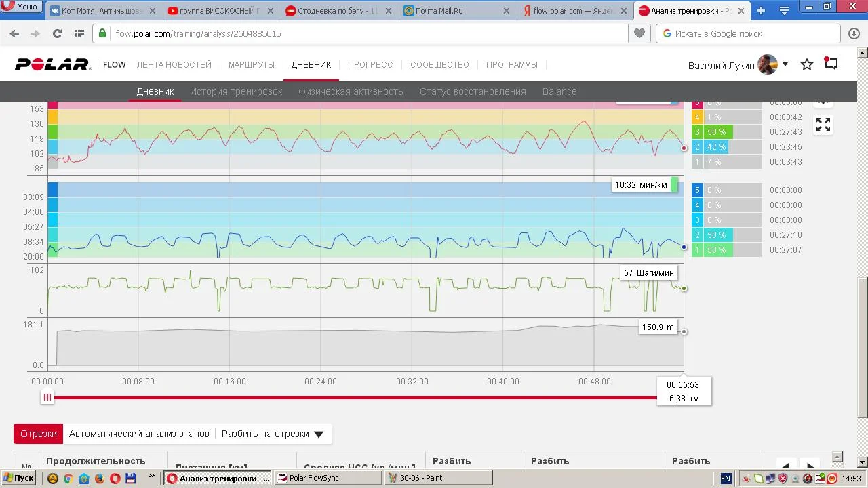Click the fullscreen expand chart icon
868x488 pixels.
pyautogui.click(x=823, y=125)
